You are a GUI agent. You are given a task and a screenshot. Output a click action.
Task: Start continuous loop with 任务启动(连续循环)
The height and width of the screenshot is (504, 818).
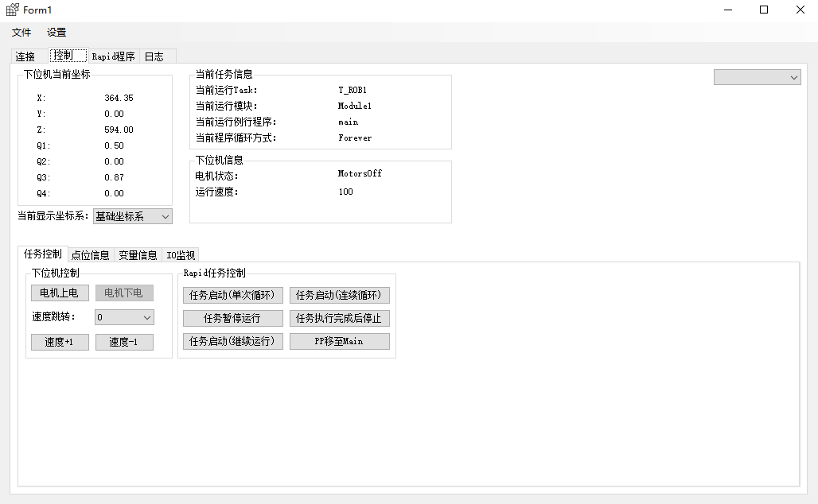click(340, 295)
